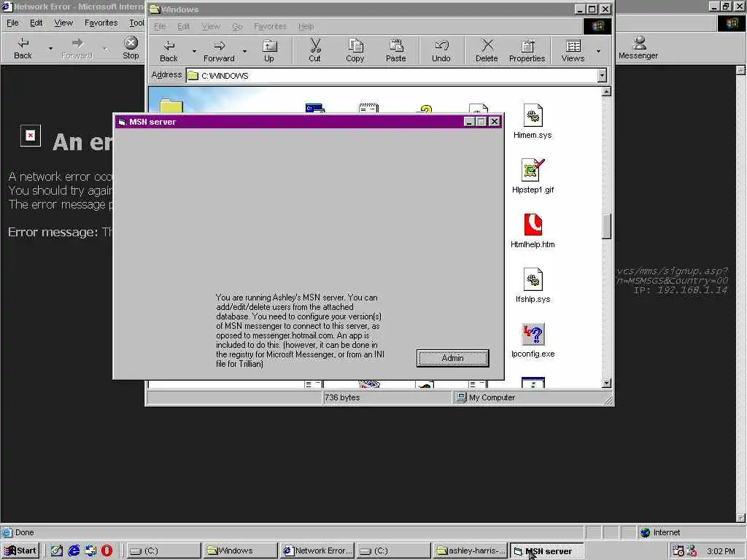The image size is (747, 560).
Task: Open the explorer Forward history dropdown arrow
Action: (x=244, y=51)
